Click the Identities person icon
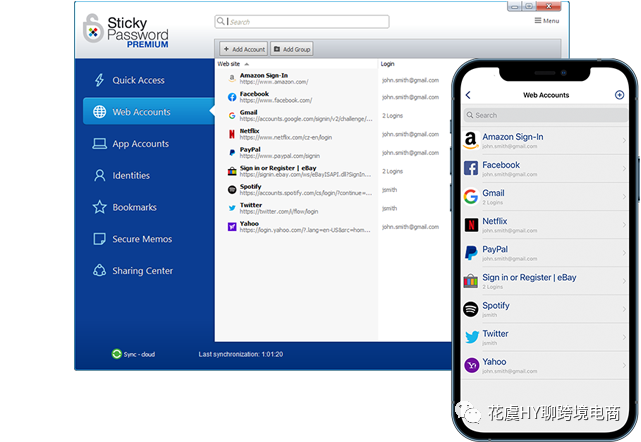The width and height of the screenshot is (641, 442). pos(99,175)
